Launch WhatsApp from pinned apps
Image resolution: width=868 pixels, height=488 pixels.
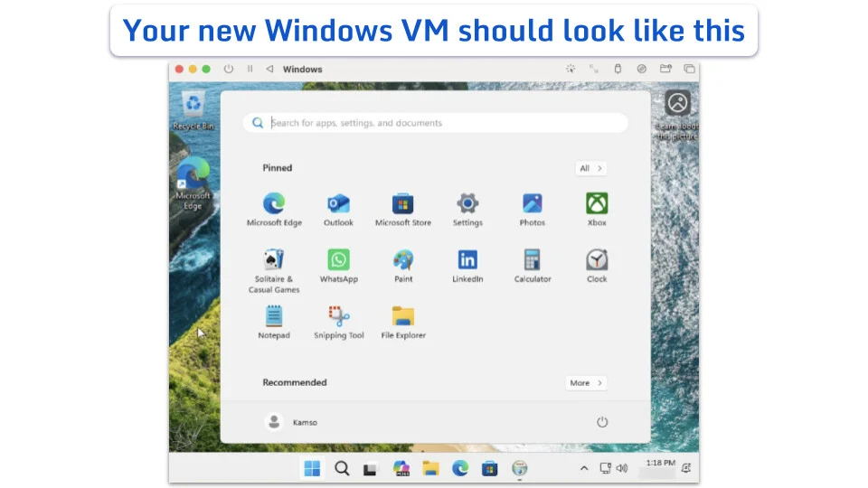[x=338, y=266]
